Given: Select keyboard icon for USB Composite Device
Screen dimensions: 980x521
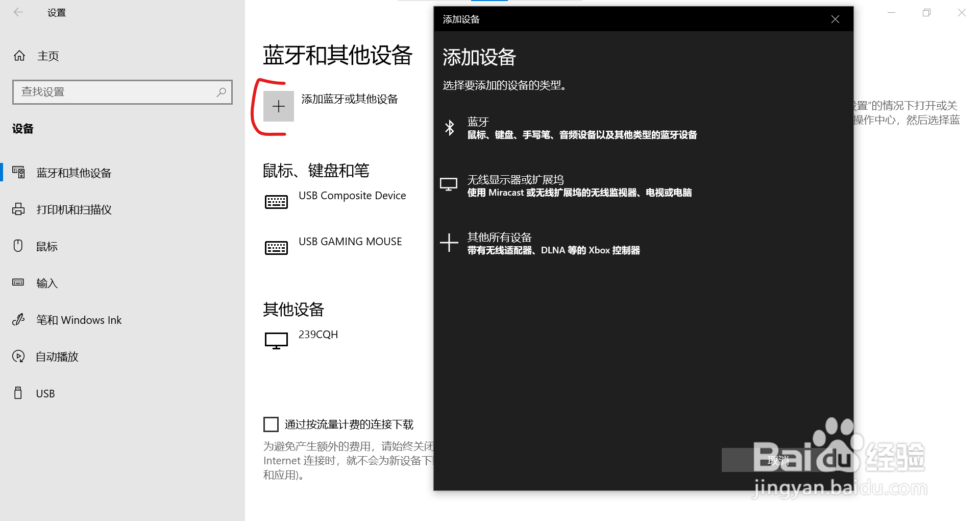Looking at the screenshot, I should tap(276, 202).
